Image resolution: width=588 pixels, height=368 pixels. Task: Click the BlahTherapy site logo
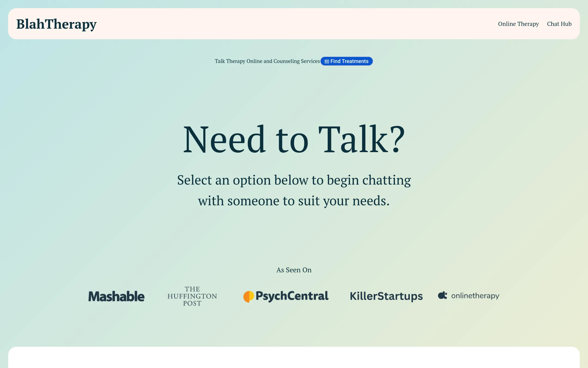(x=56, y=24)
